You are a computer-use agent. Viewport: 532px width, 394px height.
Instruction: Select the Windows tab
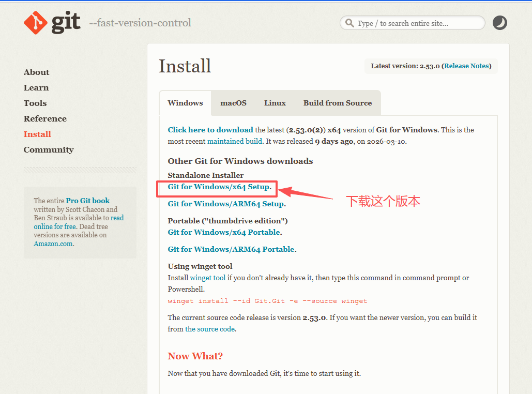pos(185,103)
